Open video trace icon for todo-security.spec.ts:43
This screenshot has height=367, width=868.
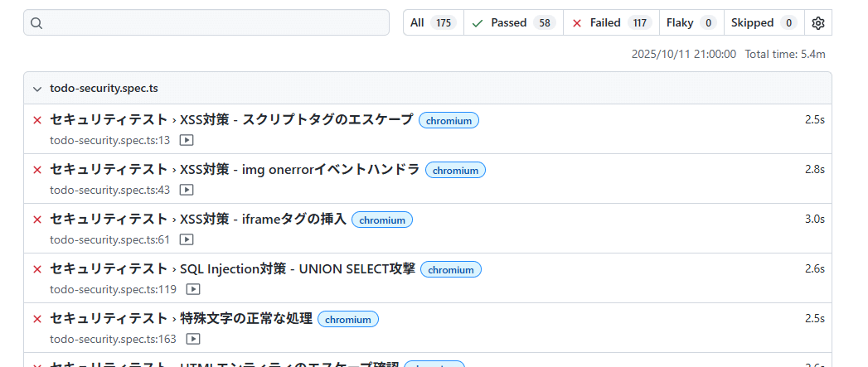(187, 191)
